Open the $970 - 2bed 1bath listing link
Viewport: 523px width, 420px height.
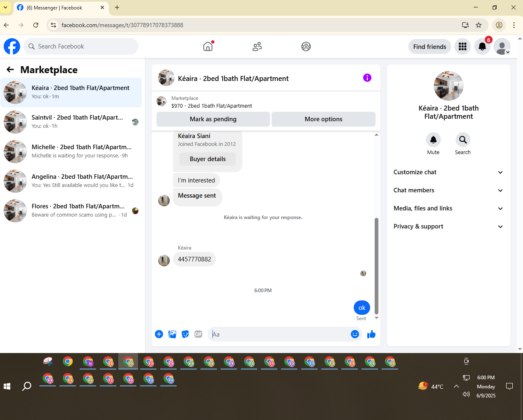212,106
